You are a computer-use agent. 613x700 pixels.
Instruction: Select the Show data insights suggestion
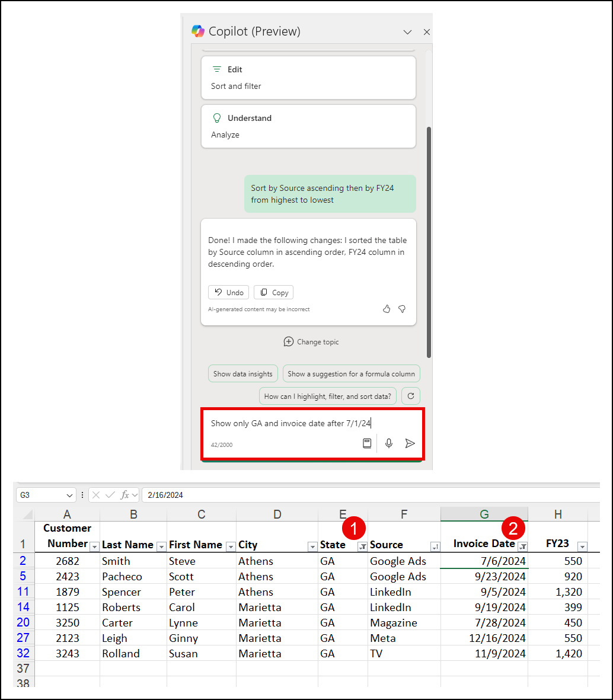[x=242, y=373]
